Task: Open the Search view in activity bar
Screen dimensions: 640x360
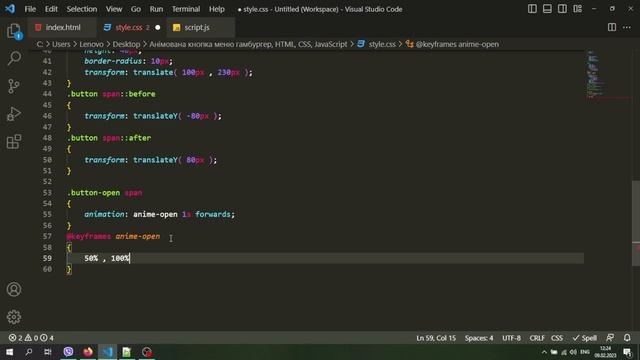Action: (14, 58)
